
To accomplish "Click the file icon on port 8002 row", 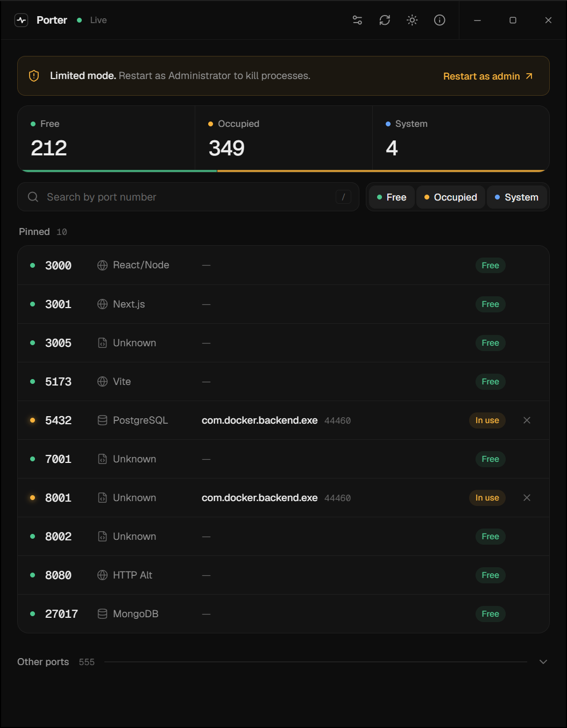I will point(102,536).
